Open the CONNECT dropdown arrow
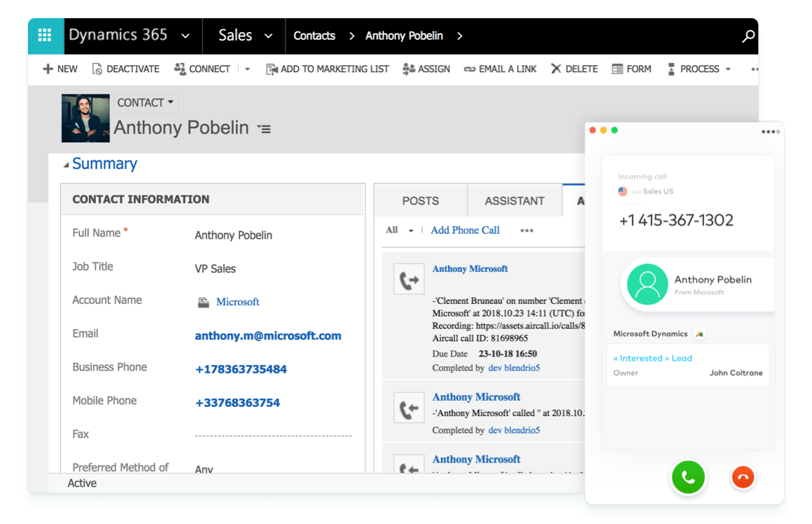The image size is (812, 524). [247, 69]
